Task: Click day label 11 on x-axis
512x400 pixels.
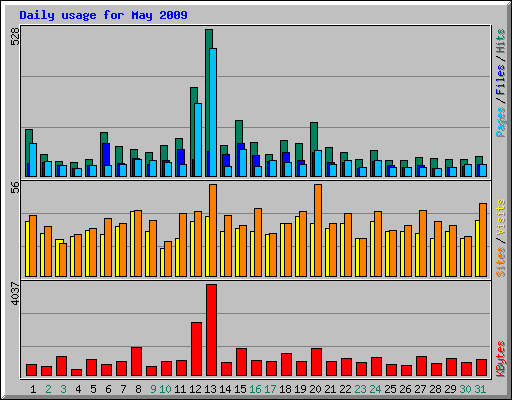Action: tap(180, 389)
